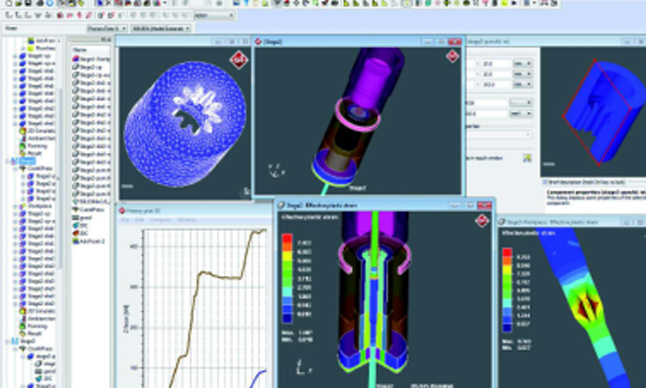Select the highlighted Stage2 tree item
Screen dimensions: 646x388
click(x=27, y=161)
